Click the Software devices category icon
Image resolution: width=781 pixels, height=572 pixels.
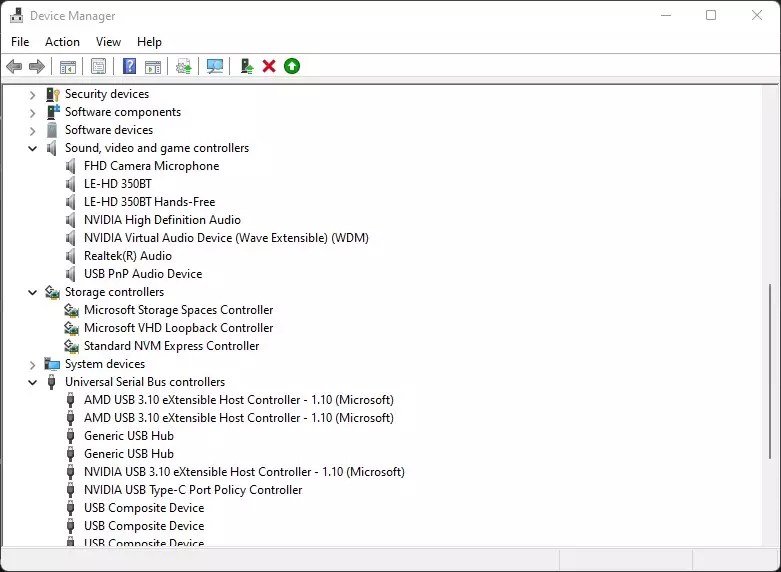pyautogui.click(x=52, y=130)
